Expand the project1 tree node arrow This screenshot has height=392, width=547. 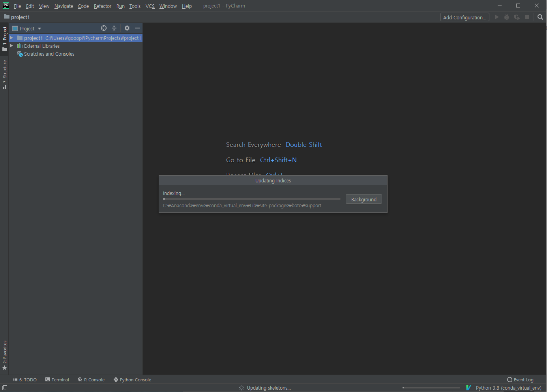[x=11, y=38]
